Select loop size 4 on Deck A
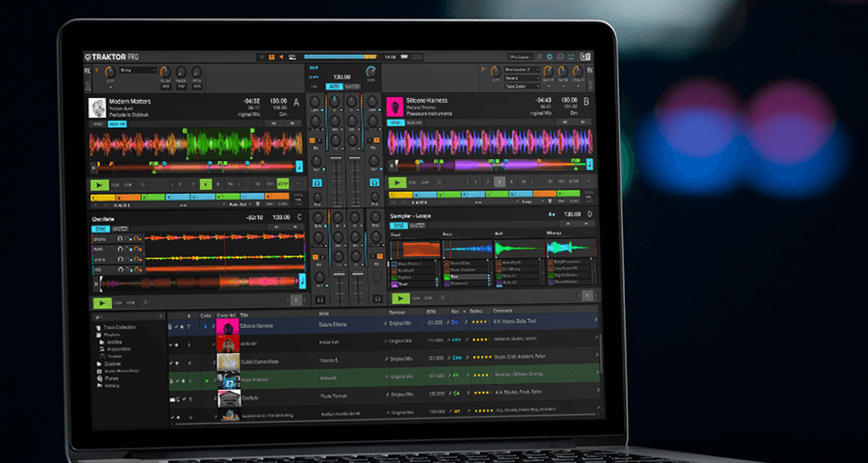868x463 pixels. coord(206,185)
